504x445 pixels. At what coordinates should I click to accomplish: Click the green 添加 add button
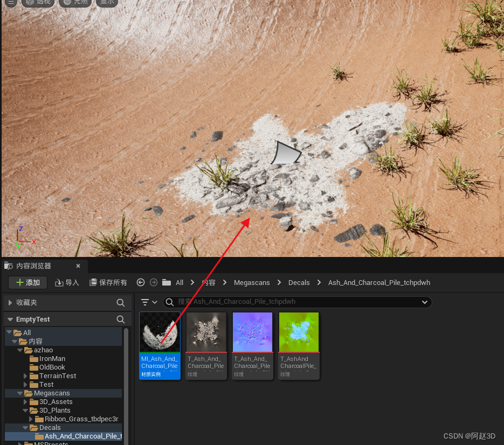[27, 282]
